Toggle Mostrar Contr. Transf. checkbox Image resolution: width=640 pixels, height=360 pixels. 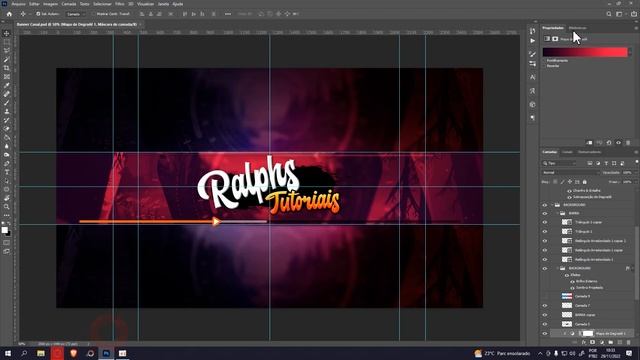pos(93,14)
